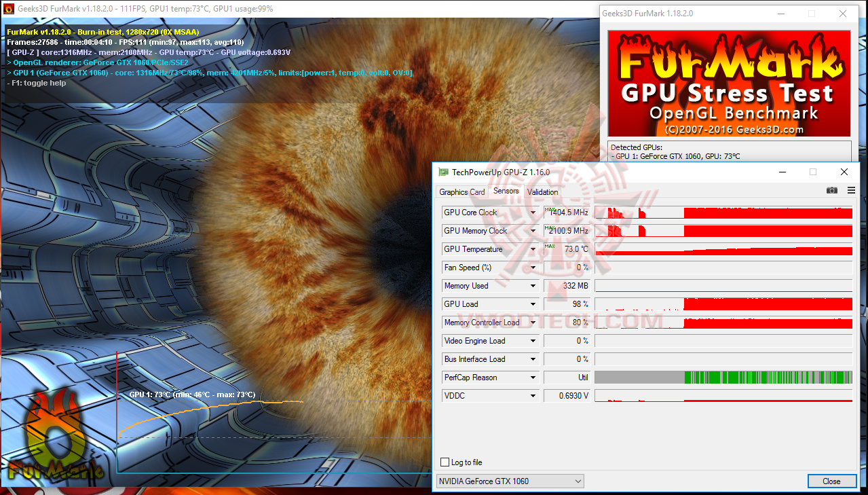Open the Memory Used sensor dropdown
Image resolution: width=868 pixels, height=495 pixels.
(x=534, y=286)
